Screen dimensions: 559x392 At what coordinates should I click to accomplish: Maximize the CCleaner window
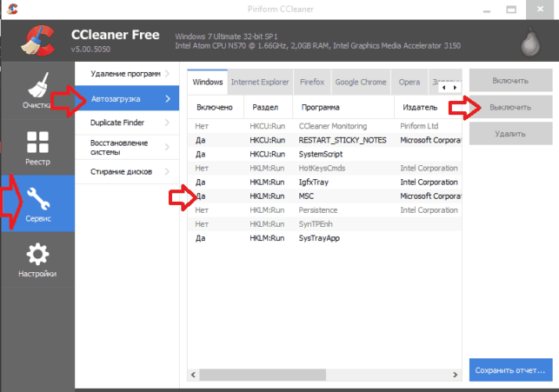(x=511, y=10)
